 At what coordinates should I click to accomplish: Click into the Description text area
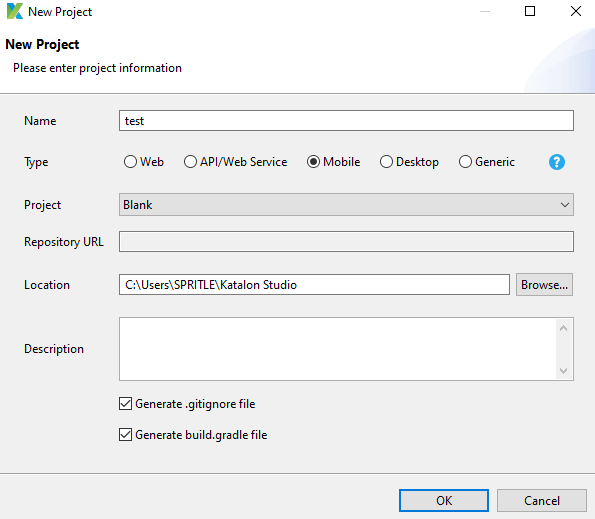pyautogui.click(x=338, y=349)
